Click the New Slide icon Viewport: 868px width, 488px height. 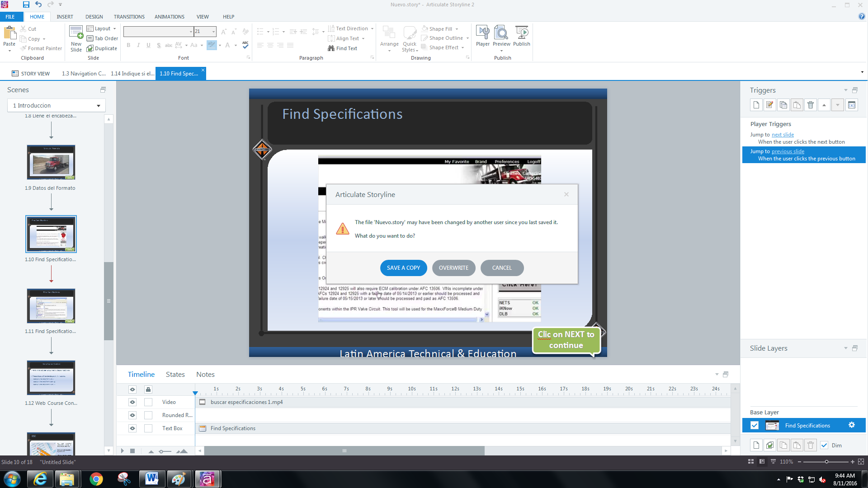(x=76, y=33)
